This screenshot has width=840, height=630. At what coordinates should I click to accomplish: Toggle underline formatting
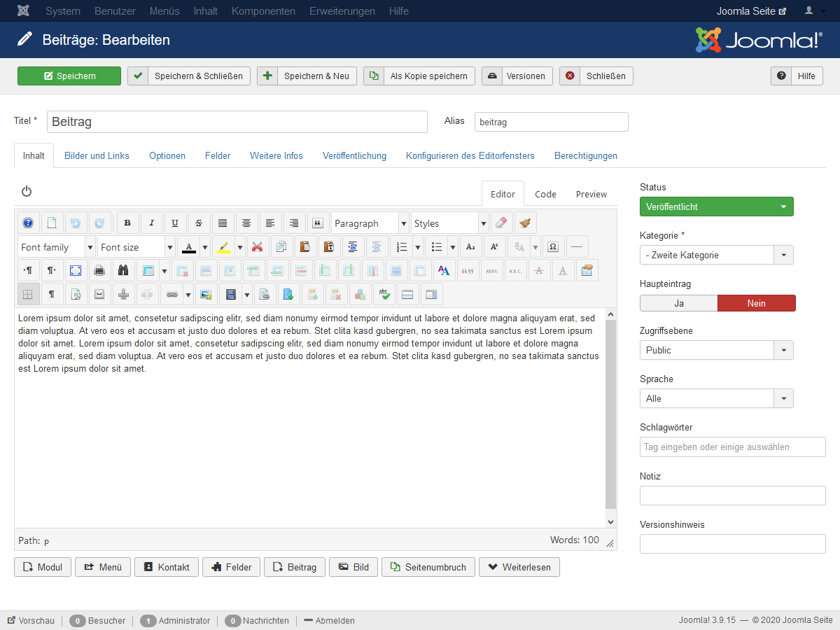[x=175, y=223]
